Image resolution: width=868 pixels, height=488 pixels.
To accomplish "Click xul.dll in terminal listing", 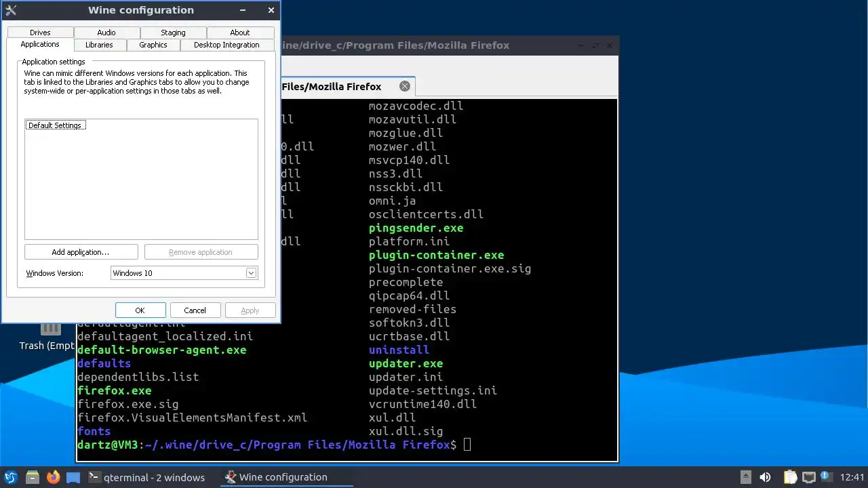I will point(393,418).
